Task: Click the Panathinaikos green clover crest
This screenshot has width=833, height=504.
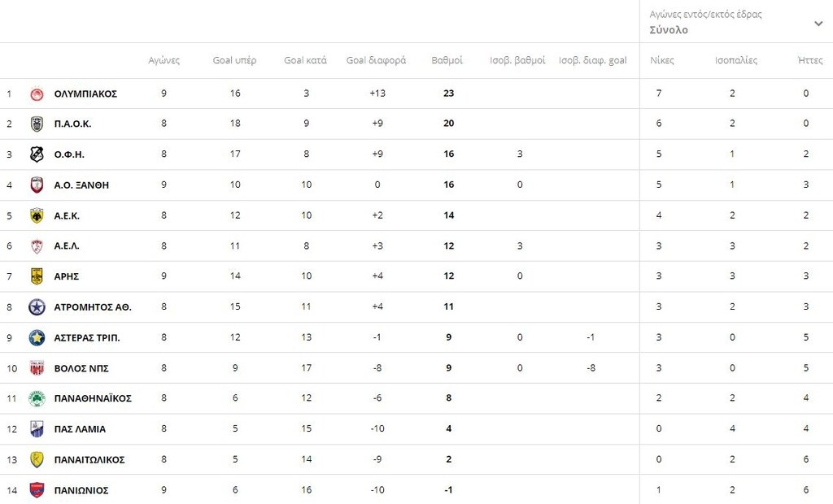Action: (37, 398)
